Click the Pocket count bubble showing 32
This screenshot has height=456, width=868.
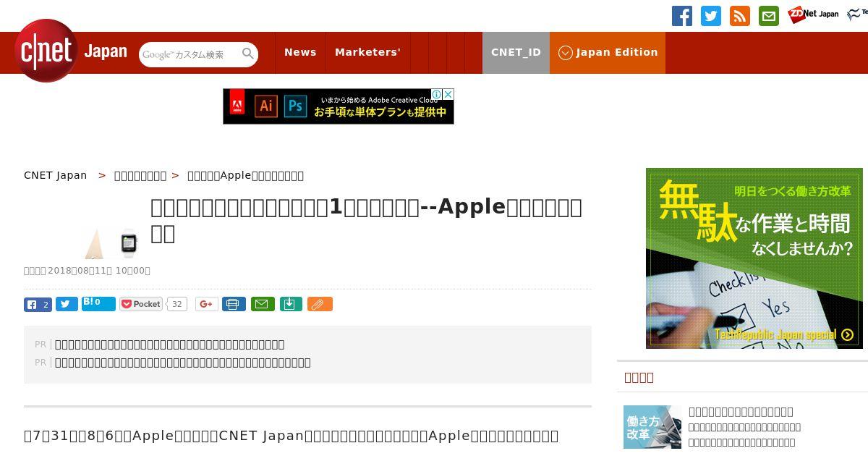(x=176, y=304)
